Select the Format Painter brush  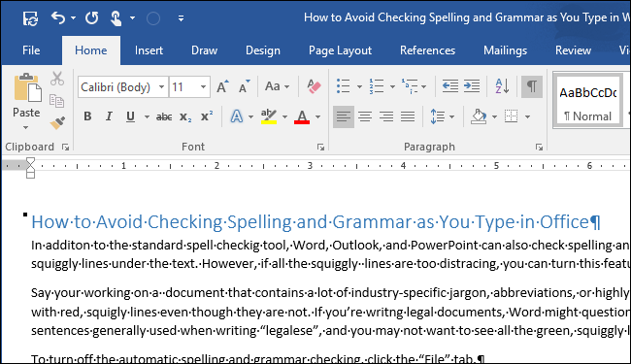point(57,122)
